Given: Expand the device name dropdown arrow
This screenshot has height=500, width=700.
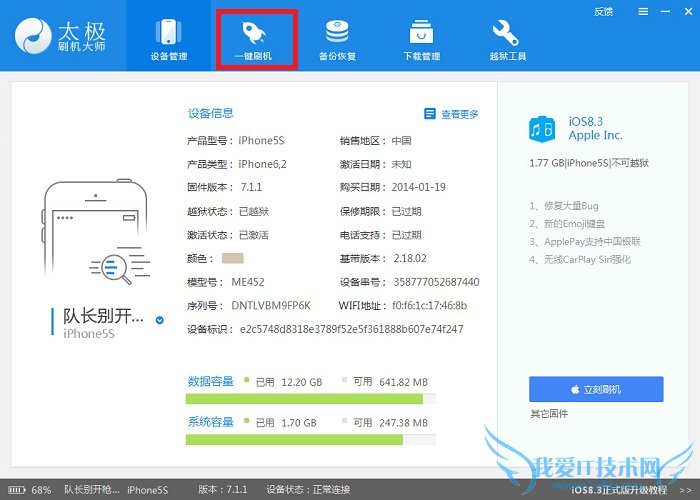Looking at the screenshot, I should pos(159,320).
